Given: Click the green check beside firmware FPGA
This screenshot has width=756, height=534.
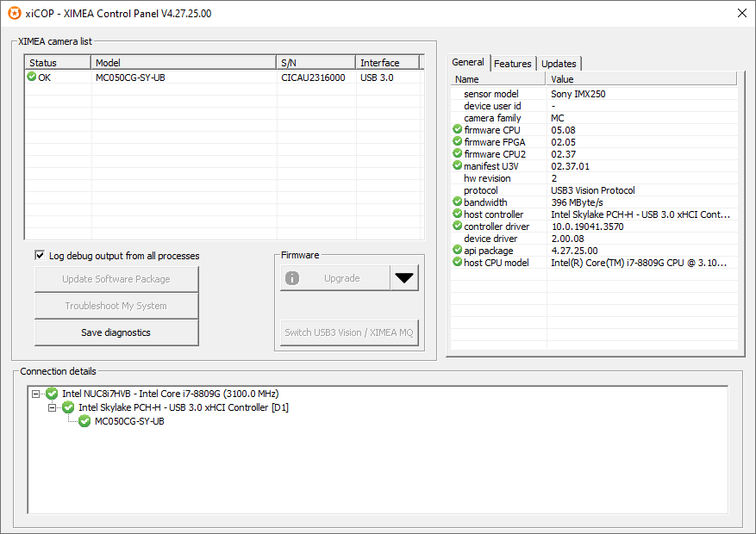Looking at the screenshot, I should click(458, 141).
